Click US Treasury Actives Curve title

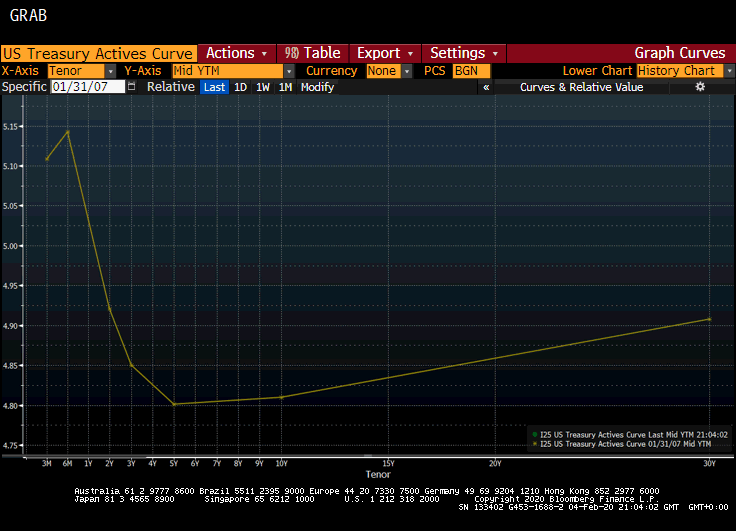[99, 54]
